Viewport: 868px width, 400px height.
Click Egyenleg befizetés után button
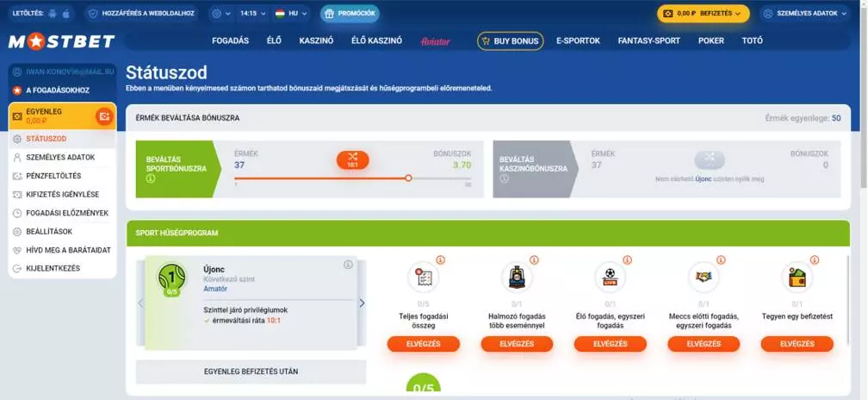point(251,372)
